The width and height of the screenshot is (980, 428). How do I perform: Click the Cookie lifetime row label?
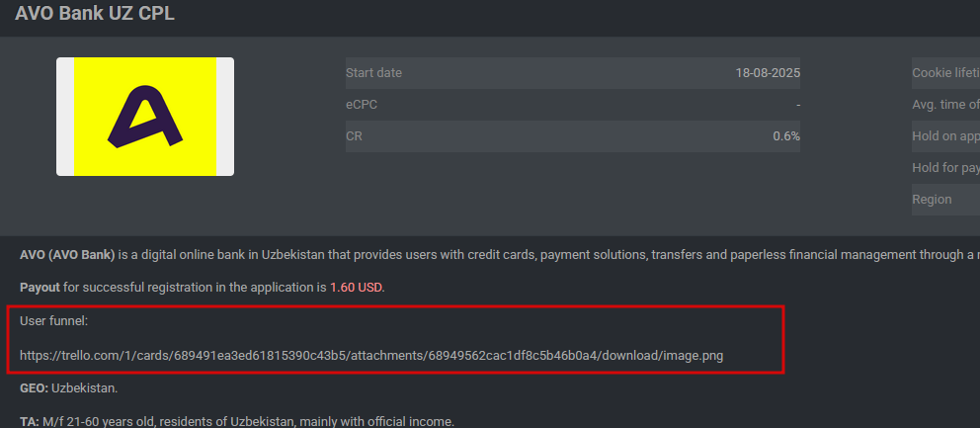(x=945, y=73)
